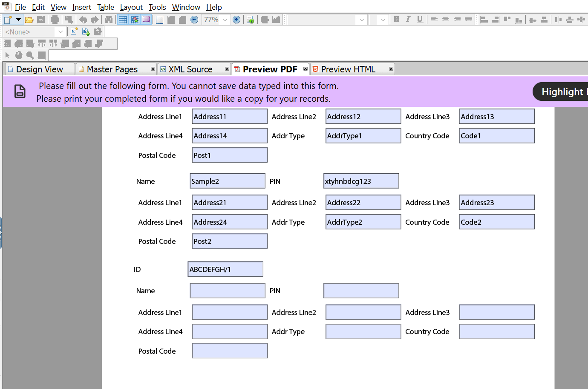Open a file using the Open folder icon
The image size is (588, 389).
pos(29,19)
